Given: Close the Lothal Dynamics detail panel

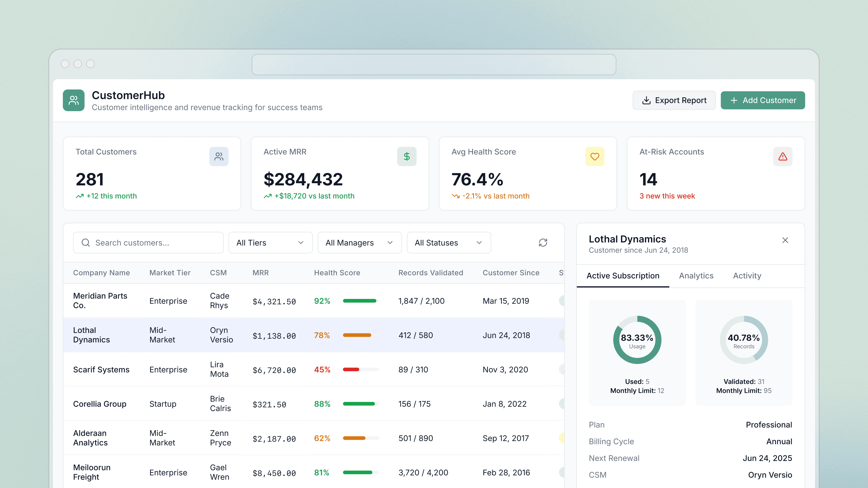Looking at the screenshot, I should click(x=785, y=240).
